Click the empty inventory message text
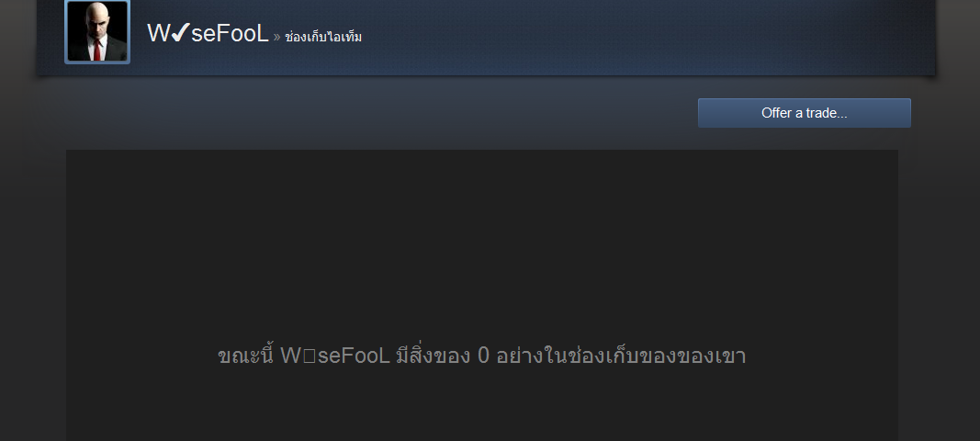This screenshot has width=980, height=441. (481, 356)
